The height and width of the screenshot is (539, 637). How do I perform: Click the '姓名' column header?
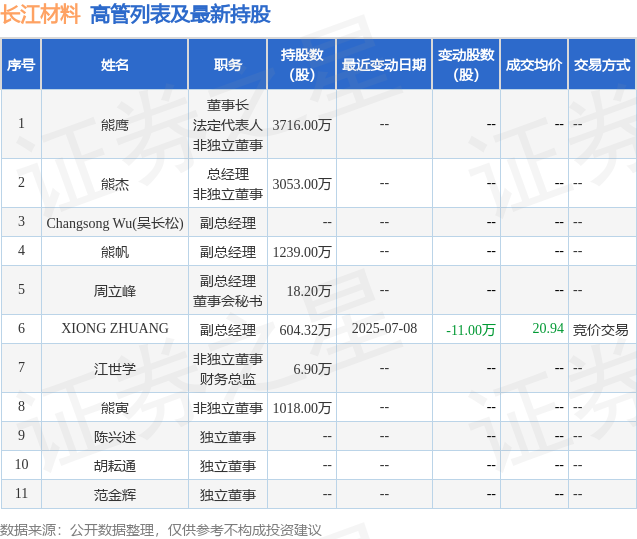(x=115, y=65)
